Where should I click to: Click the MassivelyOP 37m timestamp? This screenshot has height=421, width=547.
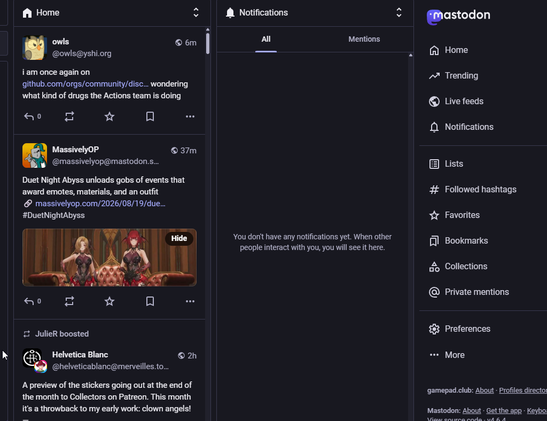pos(188,151)
